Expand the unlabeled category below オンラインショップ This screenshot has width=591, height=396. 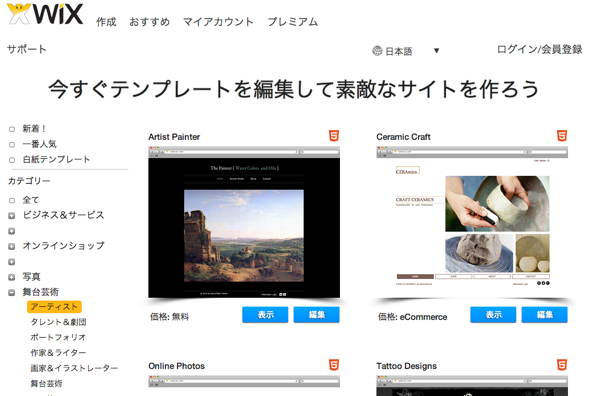12,262
